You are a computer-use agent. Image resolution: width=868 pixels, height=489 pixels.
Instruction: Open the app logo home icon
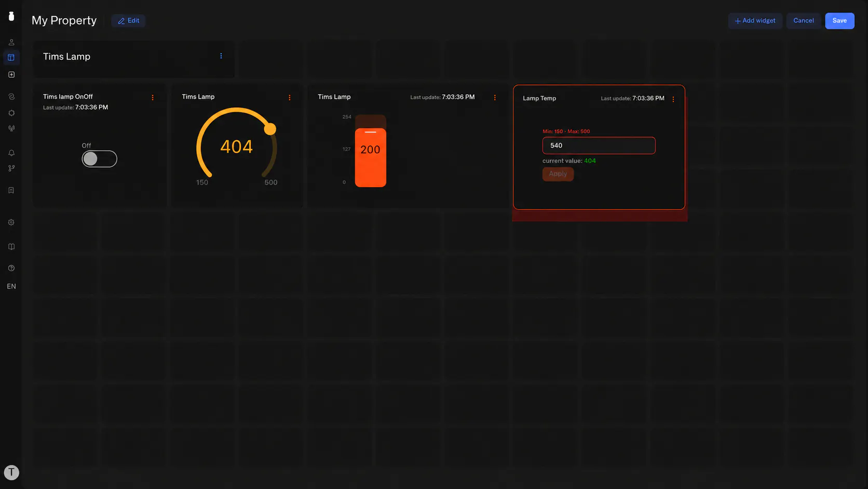click(11, 16)
